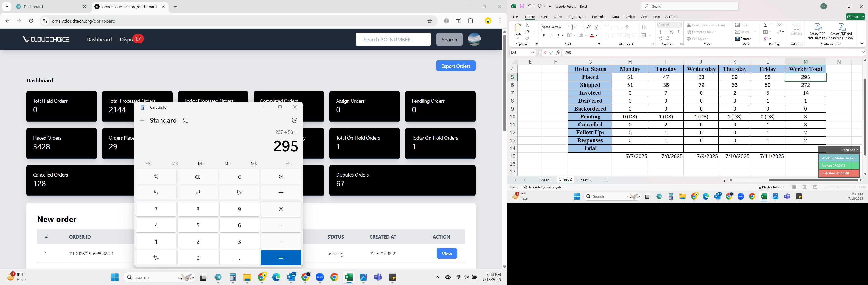Add a new sheet with plus icon
The width and height of the screenshot is (868, 285).
coord(606,180)
